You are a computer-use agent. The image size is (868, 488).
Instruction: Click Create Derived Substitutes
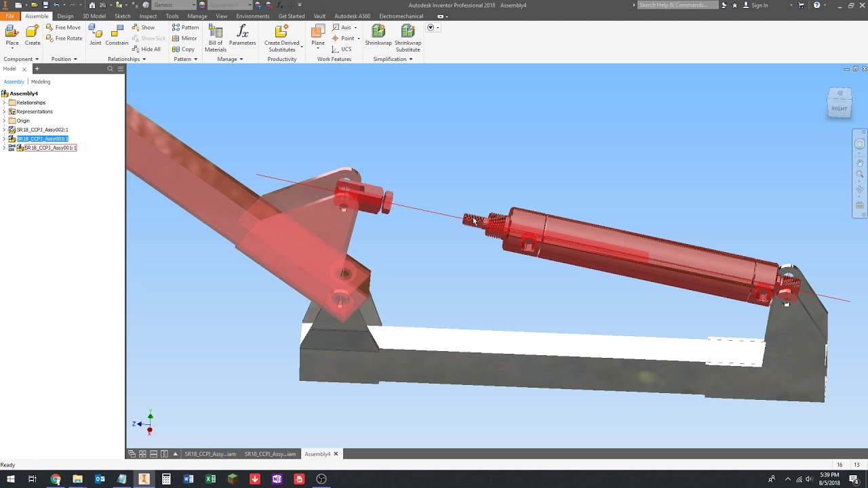coord(282,38)
